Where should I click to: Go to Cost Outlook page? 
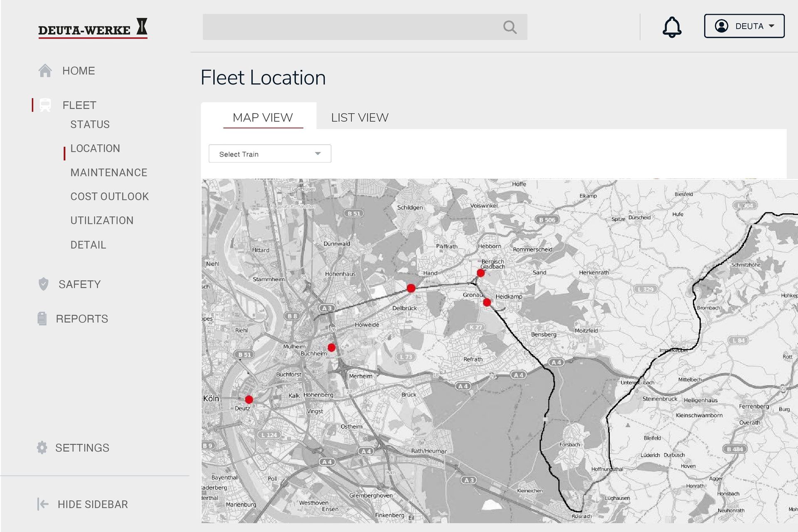pyautogui.click(x=109, y=196)
